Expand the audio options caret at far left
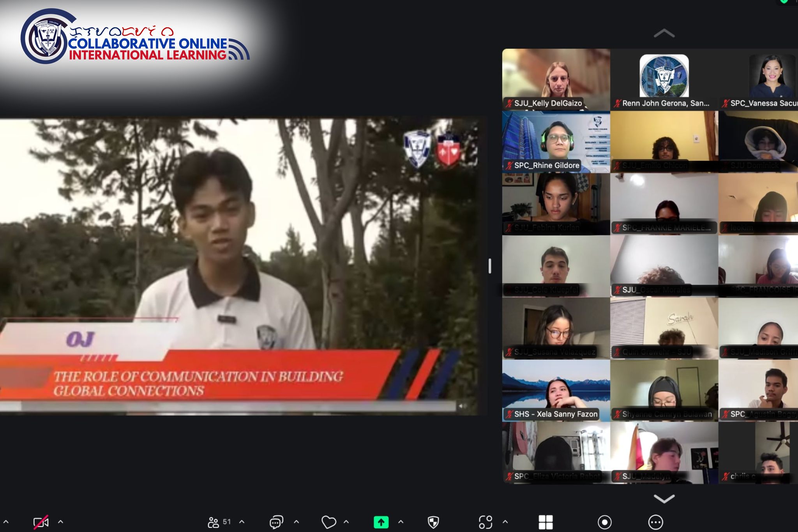The height and width of the screenshot is (532, 798). (6, 521)
